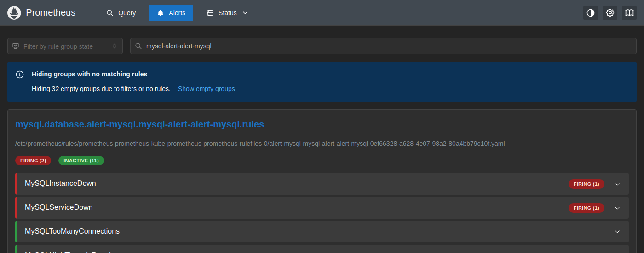The image size is (644, 253).
Task: Click the 'Hiding groups with no matching rules' heading
Action: 89,74
